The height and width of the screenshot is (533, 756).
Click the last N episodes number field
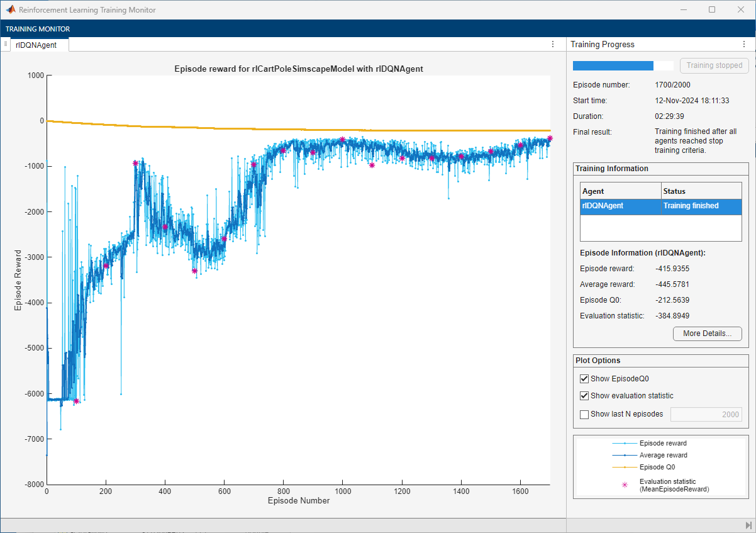pos(706,414)
